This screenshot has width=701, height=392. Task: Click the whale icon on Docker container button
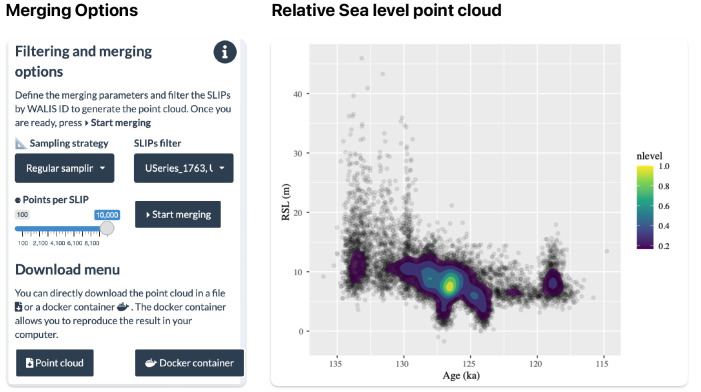tap(151, 363)
